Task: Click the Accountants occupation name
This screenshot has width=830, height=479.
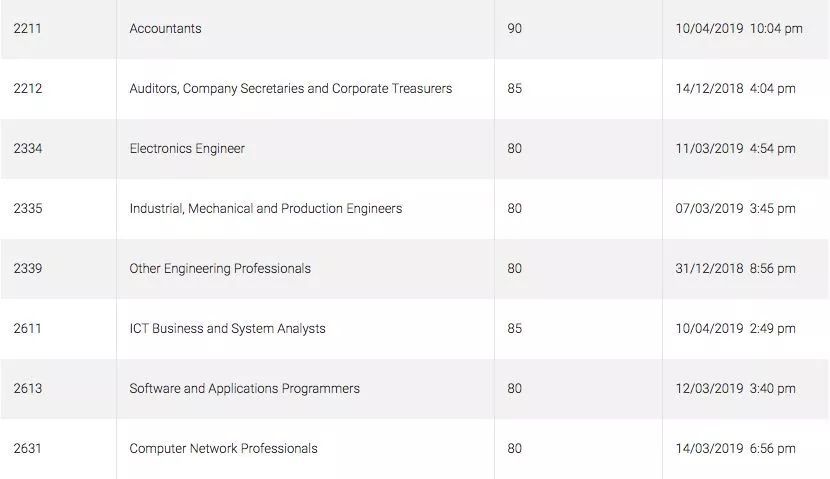Action: [x=165, y=29]
